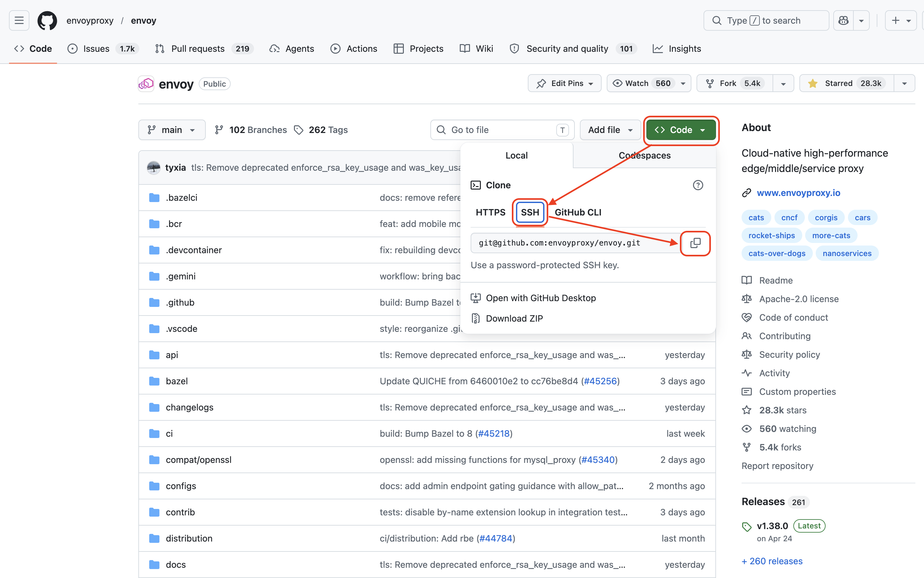
Task: Select the SSH clone URL text field
Action: click(576, 243)
